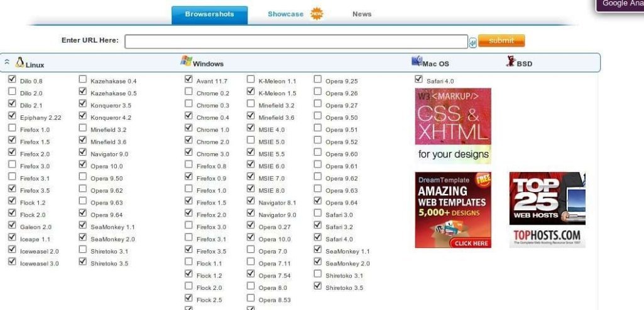Click the submit button

click(501, 41)
